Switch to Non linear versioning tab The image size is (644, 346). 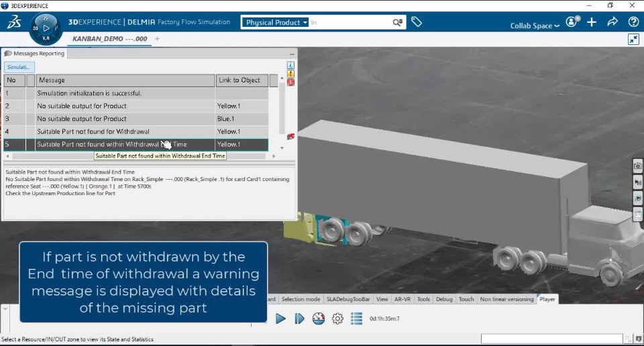tap(507, 299)
